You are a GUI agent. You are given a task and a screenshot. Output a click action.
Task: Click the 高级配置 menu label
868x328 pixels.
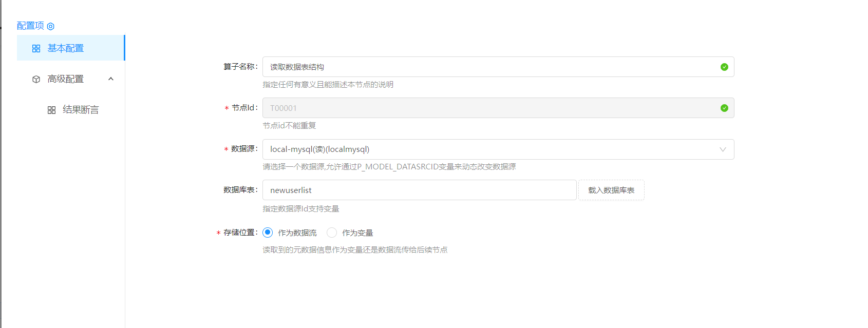(x=66, y=79)
